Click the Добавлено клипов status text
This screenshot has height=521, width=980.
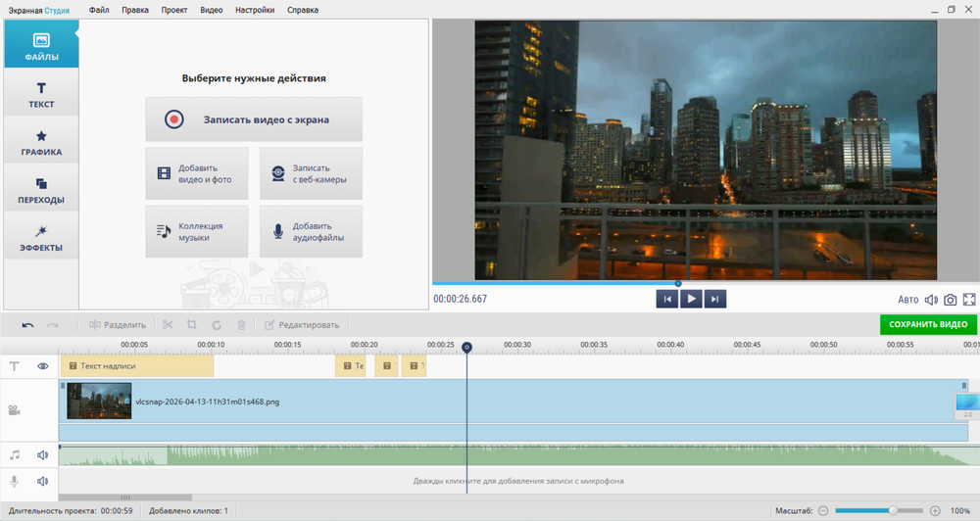tap(188, 511)
